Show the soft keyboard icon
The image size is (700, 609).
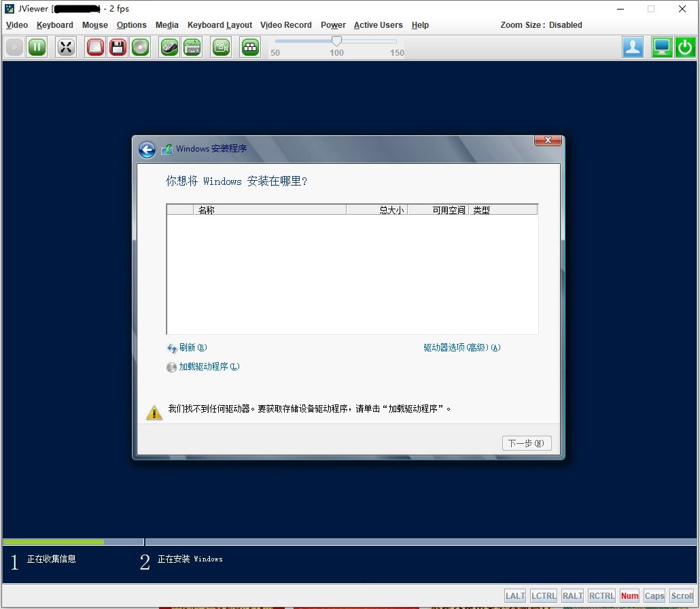click(192, 47)
